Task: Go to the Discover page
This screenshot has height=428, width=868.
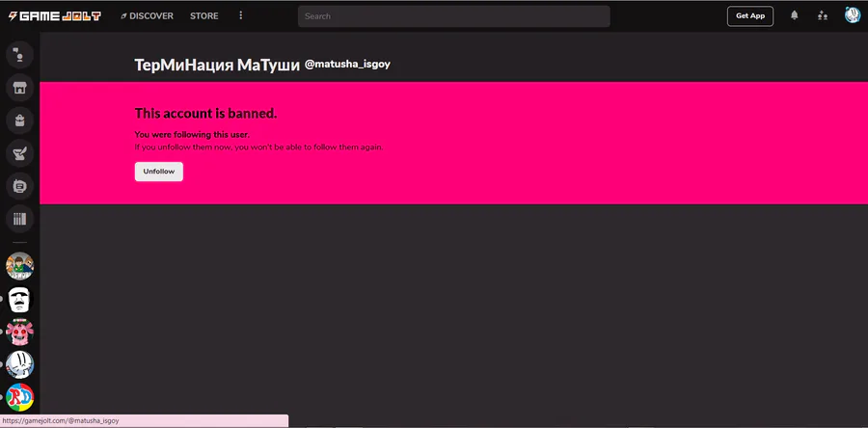Action: (x=148, y=16)
